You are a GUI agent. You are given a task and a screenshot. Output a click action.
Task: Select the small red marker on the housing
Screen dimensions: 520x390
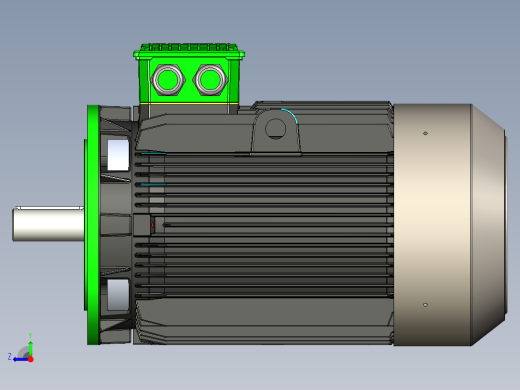point(153,225)
